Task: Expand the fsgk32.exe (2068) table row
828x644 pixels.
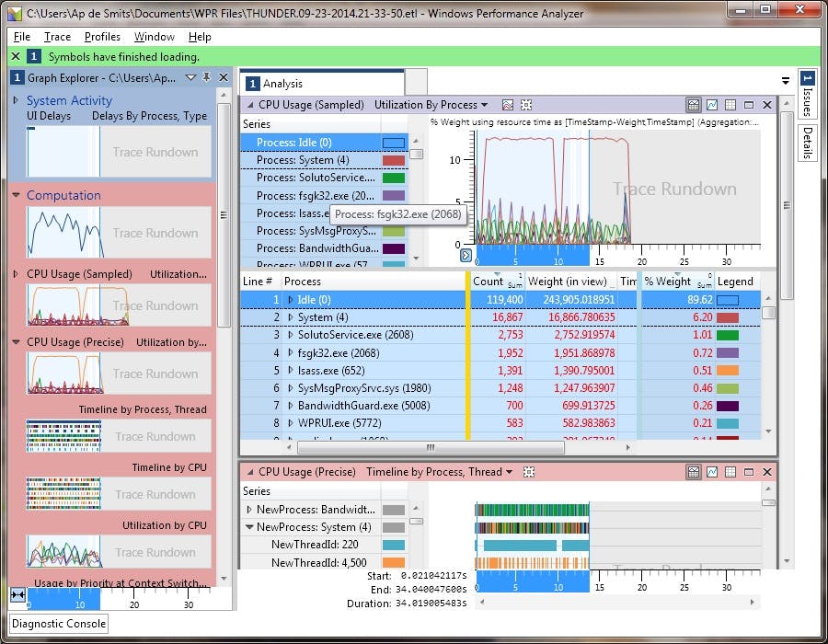Action: 290,352
